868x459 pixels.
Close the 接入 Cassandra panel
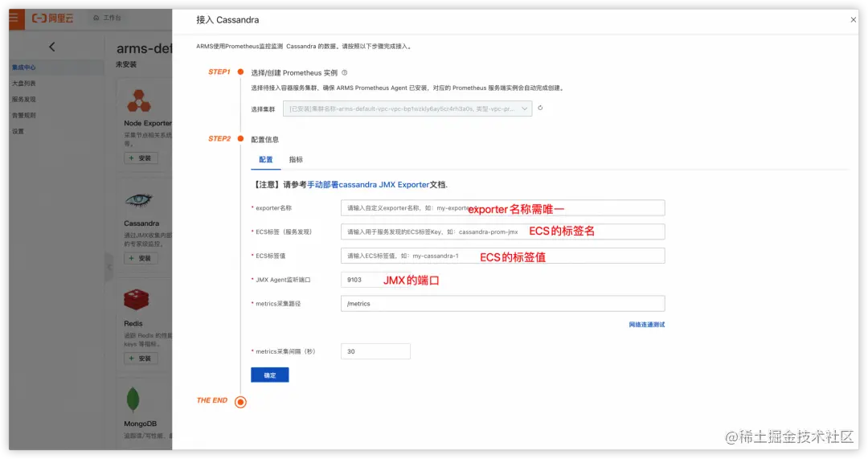pos(853,20)
